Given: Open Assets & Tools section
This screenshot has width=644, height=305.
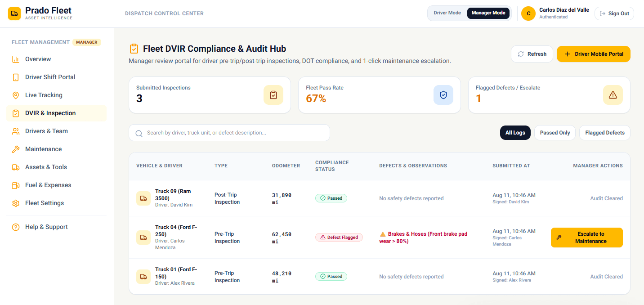Looking at the screenshot, I should click(x=57, y=167).
